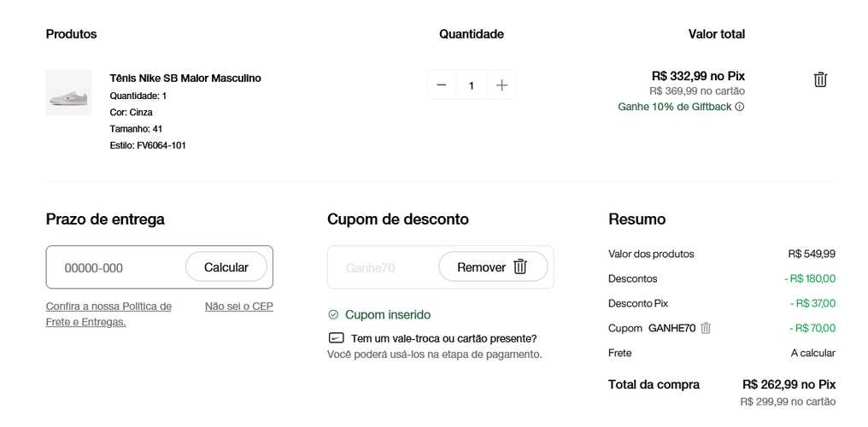
Task: Click the Calcular shipping button
Action: click(226, 267)
